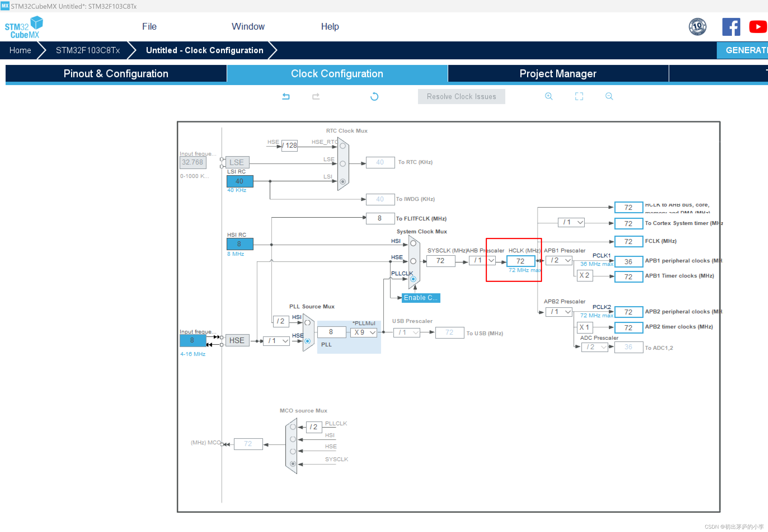The image size is (768, 532).
Task: Select LSE in RTC Clock Mux
Action: pyautogui.click(x=342, y=164)
